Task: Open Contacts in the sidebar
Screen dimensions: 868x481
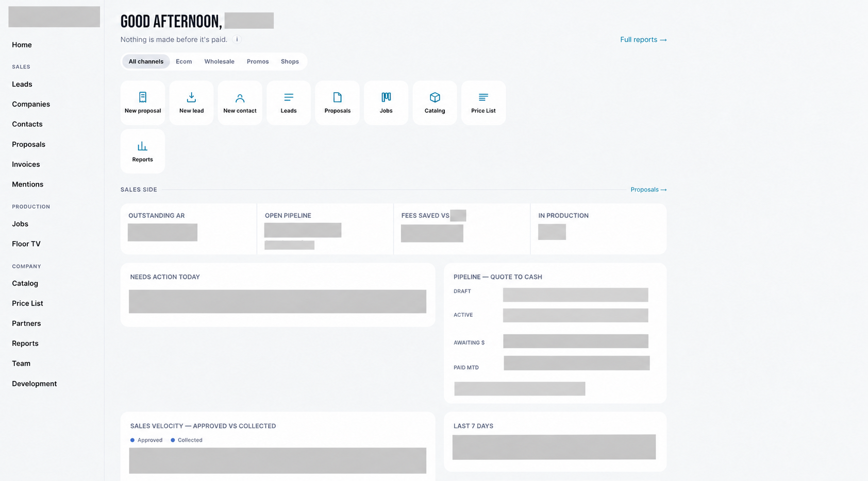Action: 27,124
